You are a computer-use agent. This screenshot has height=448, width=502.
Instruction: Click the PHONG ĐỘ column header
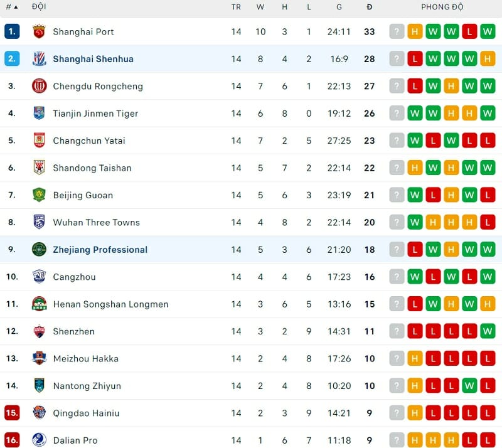pos(444,8)
